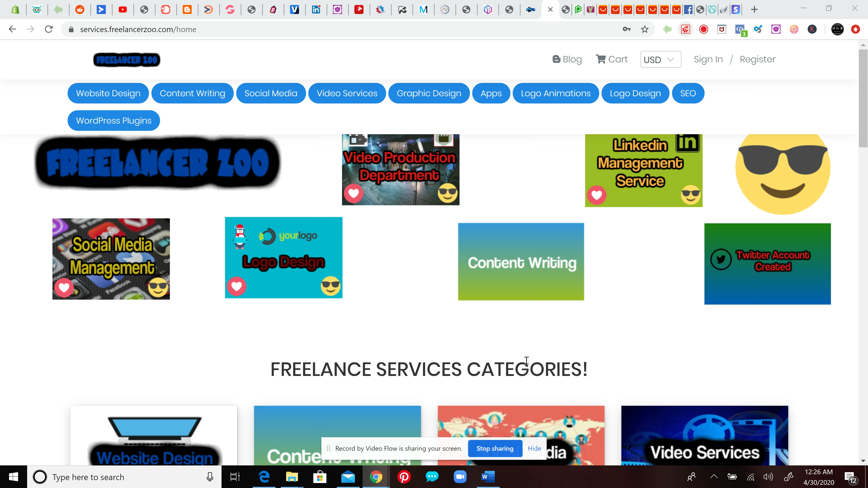Viewport: 868px width, 488px height.
Task: Open the Blog link
Action: (x=567, y=59)
